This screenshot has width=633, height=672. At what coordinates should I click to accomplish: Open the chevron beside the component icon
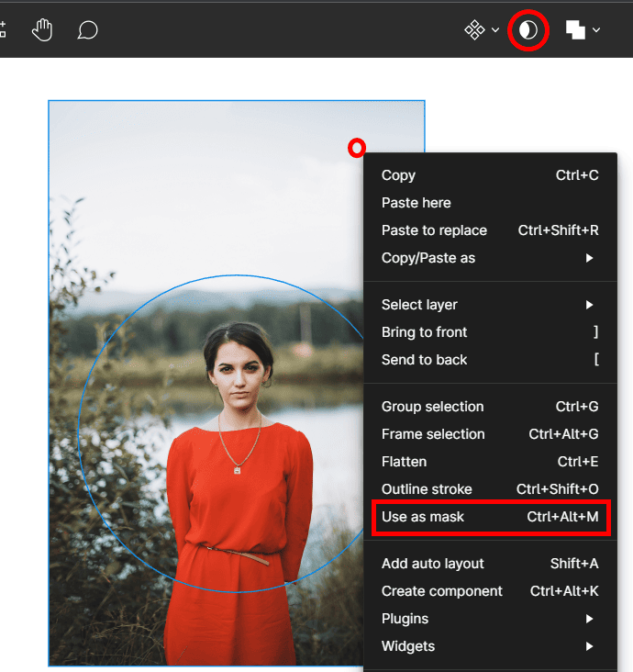(496, 30)
